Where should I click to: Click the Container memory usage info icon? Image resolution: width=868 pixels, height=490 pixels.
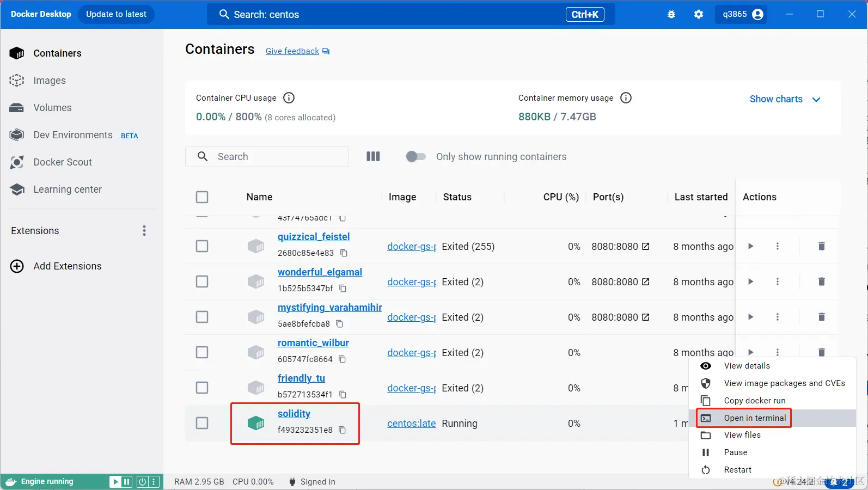pos(626,98)
